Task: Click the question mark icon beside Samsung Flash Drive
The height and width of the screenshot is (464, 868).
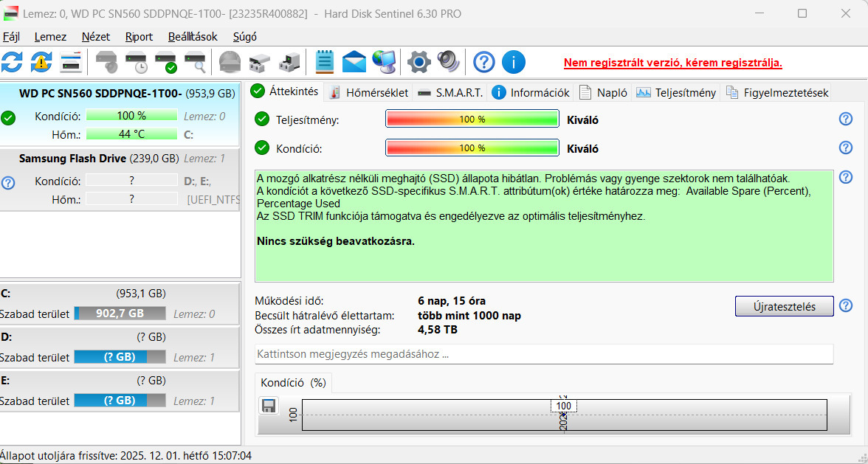Action: coord(8,182)
